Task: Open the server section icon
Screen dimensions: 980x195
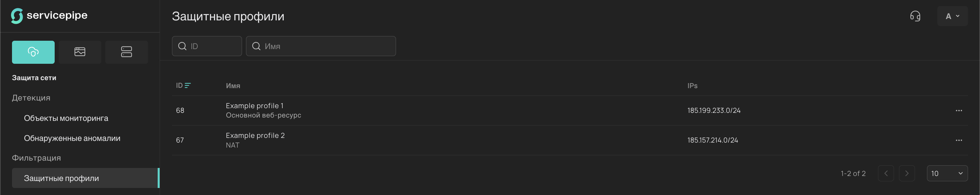Action: pyautogui.click(x=126, y=52)
